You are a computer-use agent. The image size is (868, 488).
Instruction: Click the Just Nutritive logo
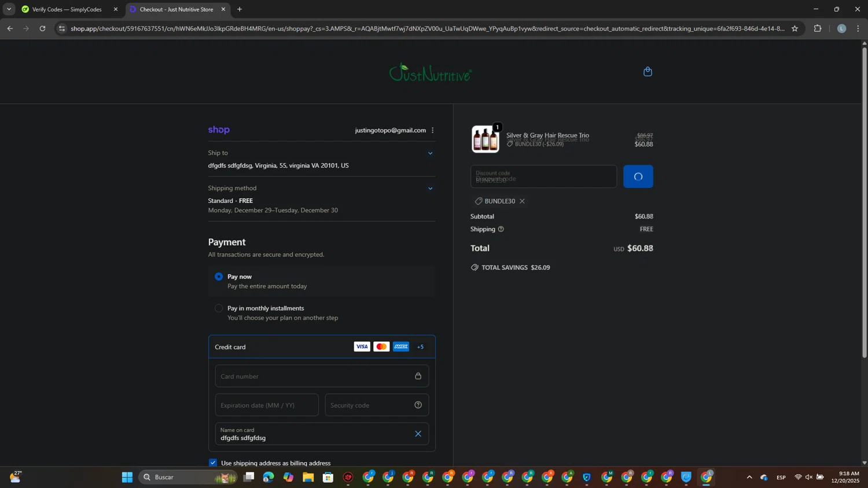[x=431, y=72]
